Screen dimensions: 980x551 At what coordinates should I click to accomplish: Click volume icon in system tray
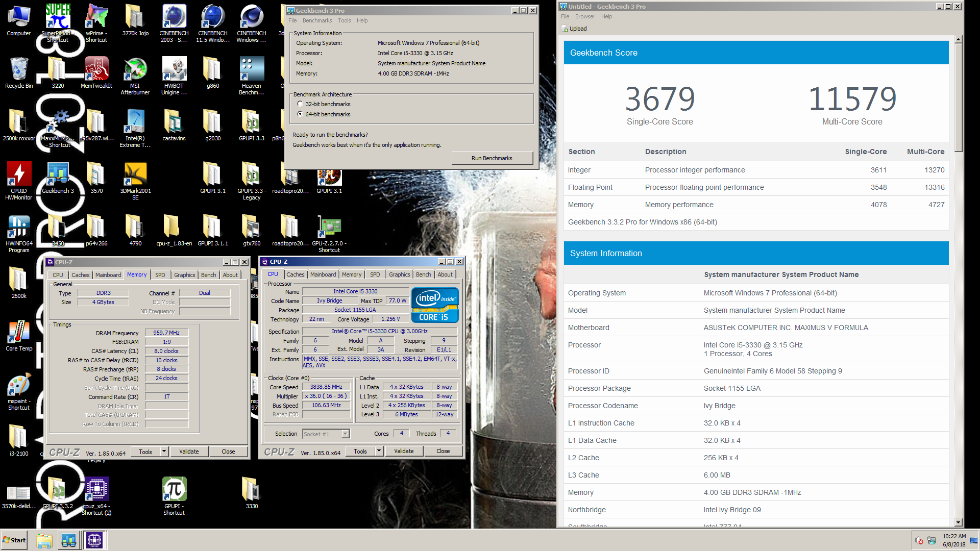point(919,540)
